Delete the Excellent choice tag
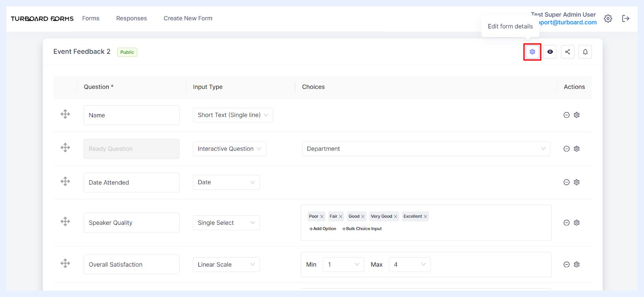Viewport: 644px width, 297px height. pyautogui.click(x=425, y=217)
